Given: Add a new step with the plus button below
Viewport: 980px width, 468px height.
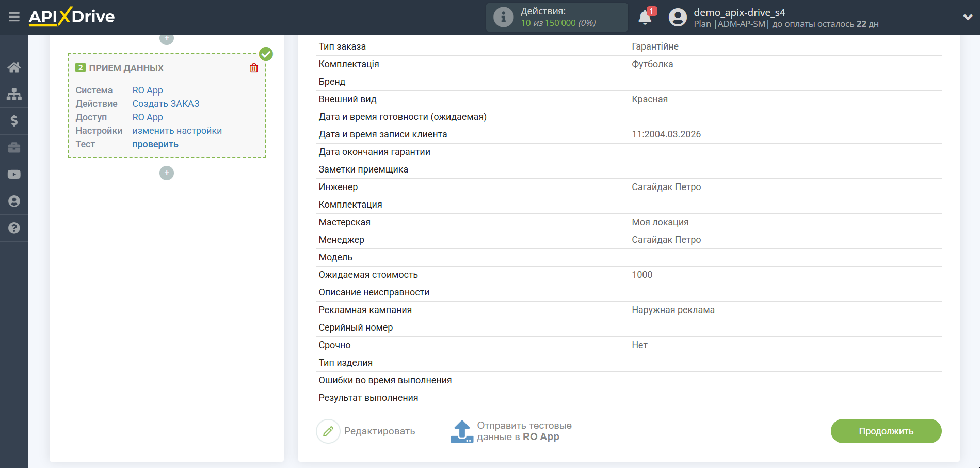Looking at the screenshot, I should click(x=166, y=173).
